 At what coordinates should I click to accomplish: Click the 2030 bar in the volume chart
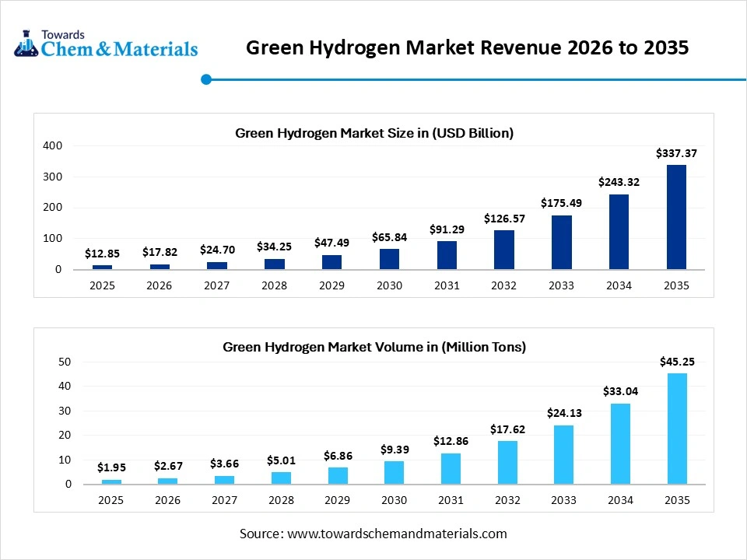point(393,472)
